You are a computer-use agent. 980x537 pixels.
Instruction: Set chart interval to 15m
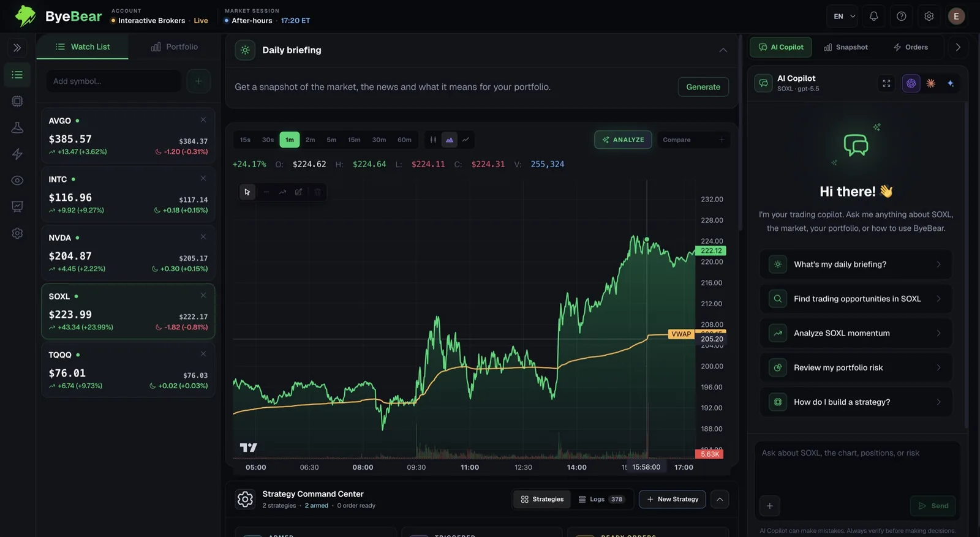pos(354,140)
